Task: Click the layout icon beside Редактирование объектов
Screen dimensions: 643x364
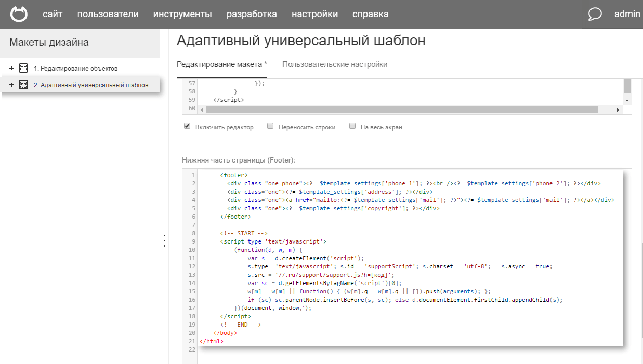Action: click(x=23, y=68)
